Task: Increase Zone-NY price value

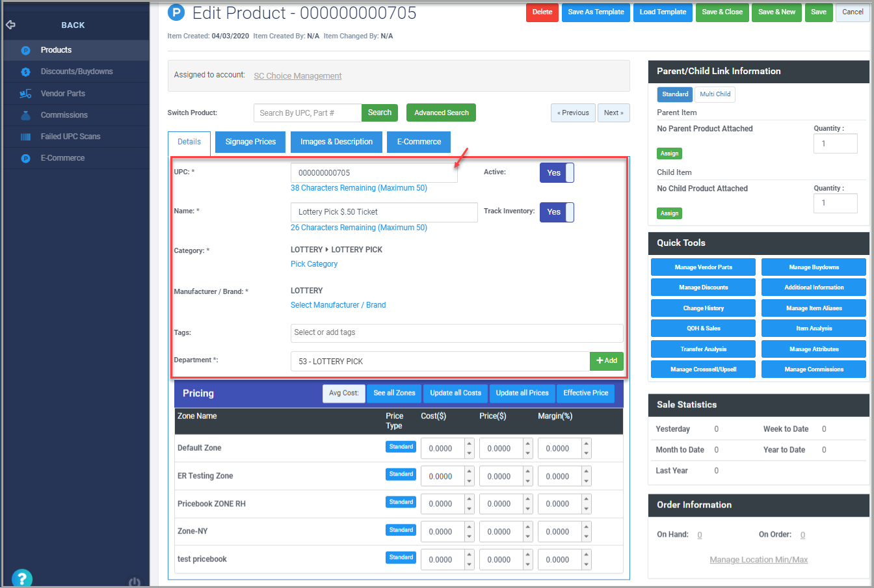Action: 527,527
